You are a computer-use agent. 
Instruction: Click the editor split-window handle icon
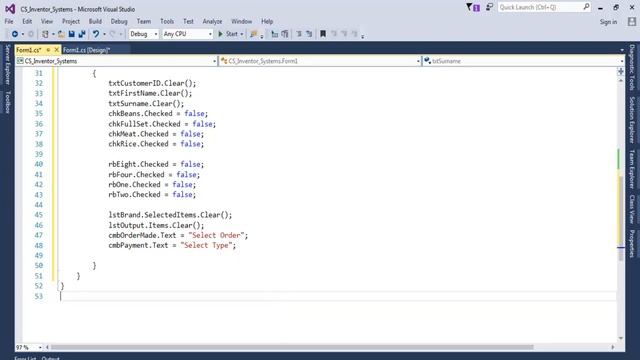(620, 71)
